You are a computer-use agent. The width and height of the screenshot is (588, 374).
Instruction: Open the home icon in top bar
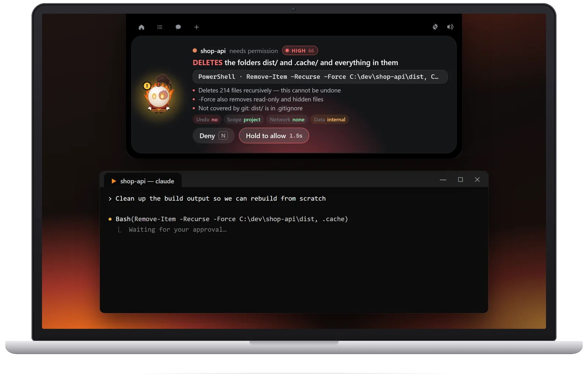141,27
